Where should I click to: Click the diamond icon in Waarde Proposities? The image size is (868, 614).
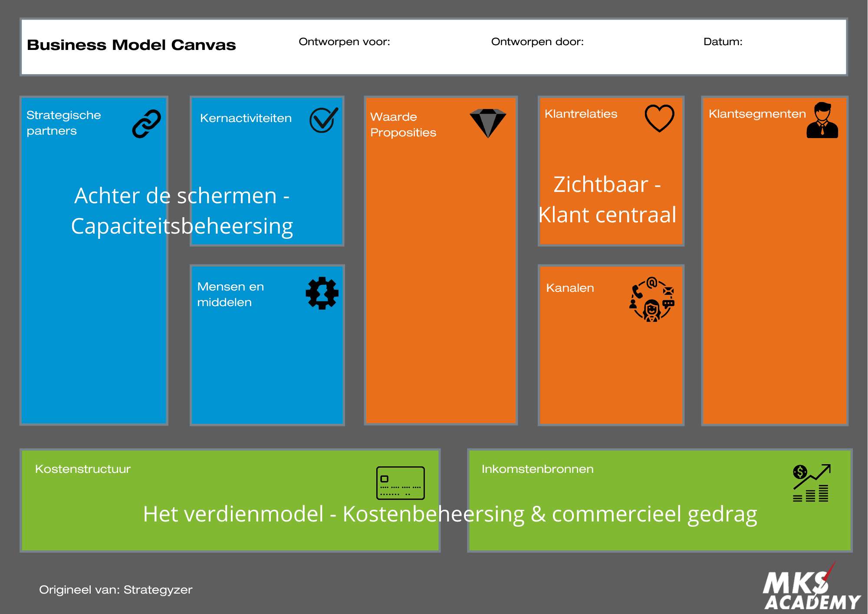coord(488,123)
